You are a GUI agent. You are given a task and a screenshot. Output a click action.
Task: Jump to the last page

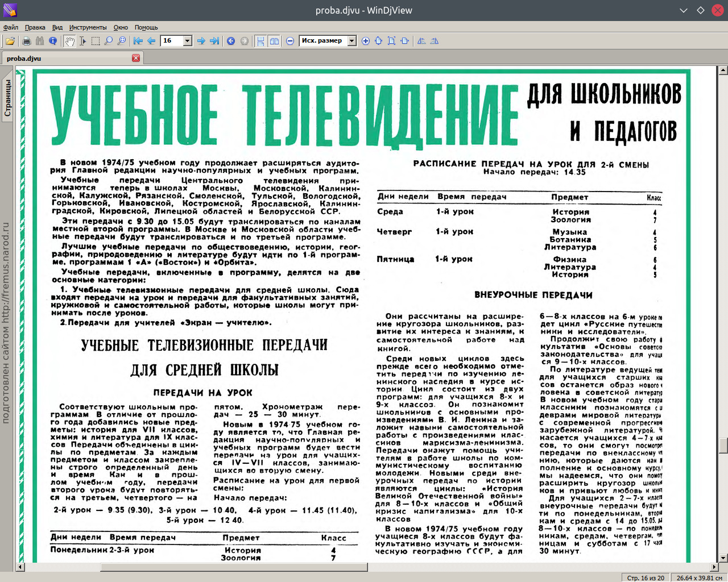[x=214, y=41]
